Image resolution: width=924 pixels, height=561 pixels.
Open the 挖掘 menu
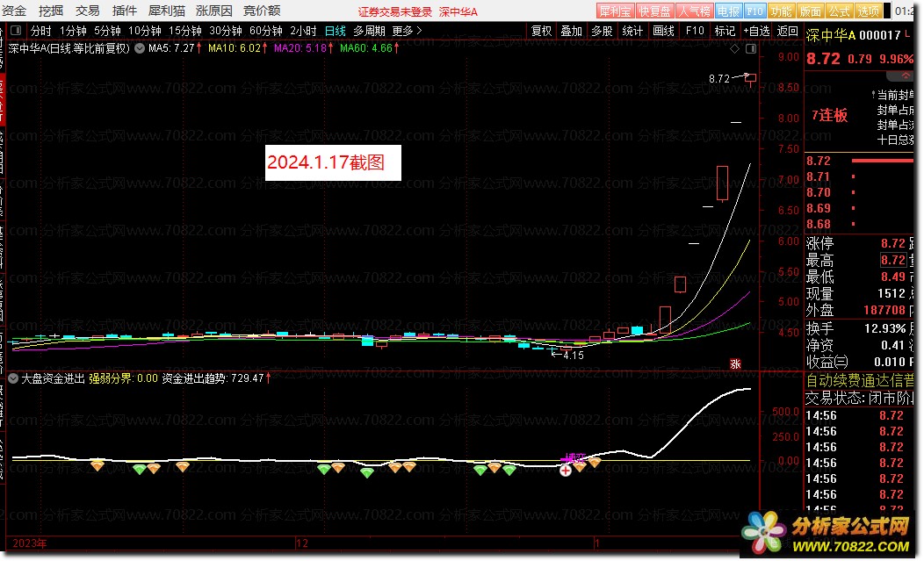51,11
